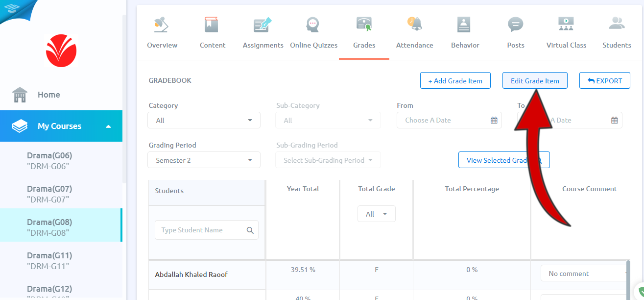
Task: Click the Course Comment column header
Action: pos(590,189)
